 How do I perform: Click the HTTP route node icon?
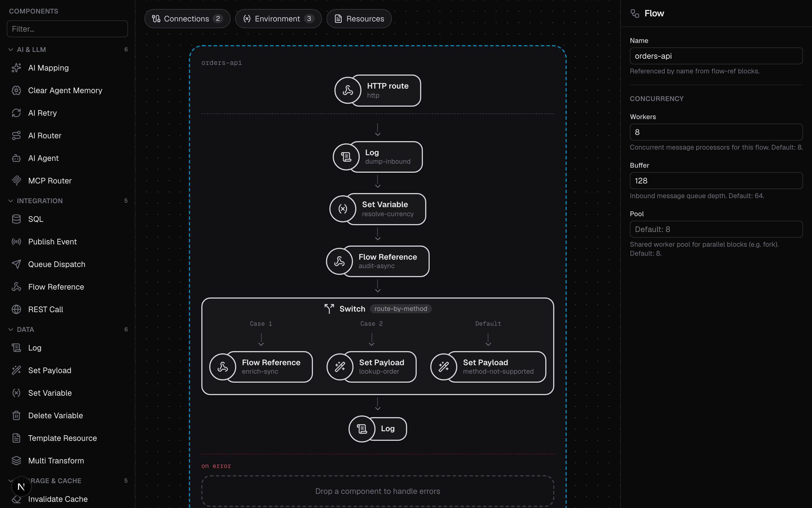coord(348,90)
